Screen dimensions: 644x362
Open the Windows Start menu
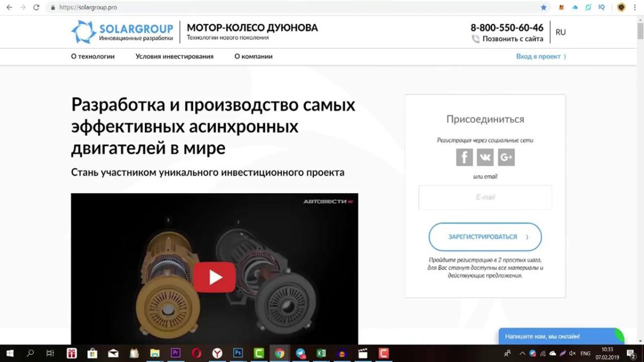[x=10, y=353]
